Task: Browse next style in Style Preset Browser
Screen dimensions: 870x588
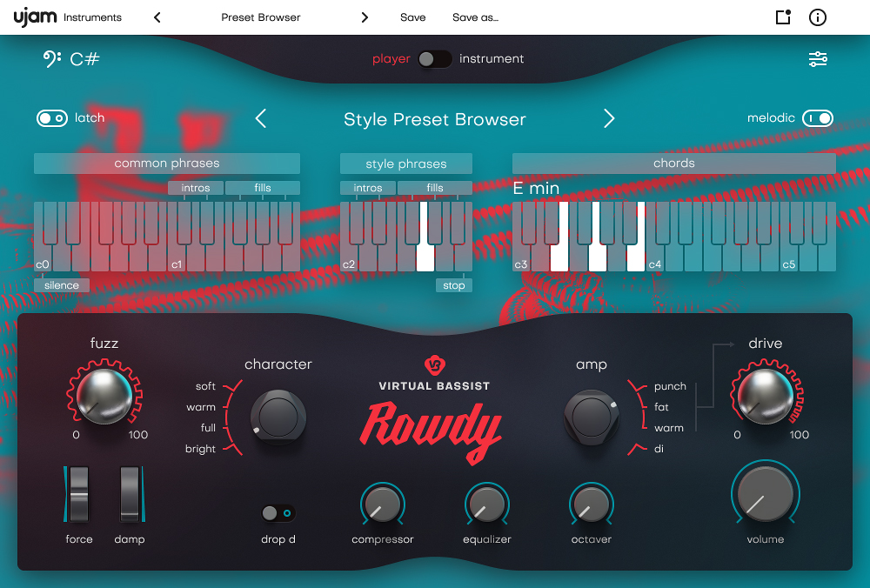Action: 609,119
